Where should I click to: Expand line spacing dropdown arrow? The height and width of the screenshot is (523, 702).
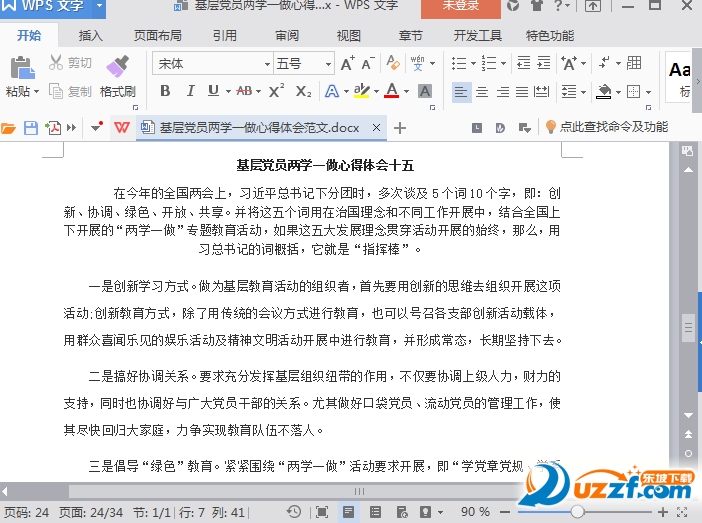click(583, 92)
